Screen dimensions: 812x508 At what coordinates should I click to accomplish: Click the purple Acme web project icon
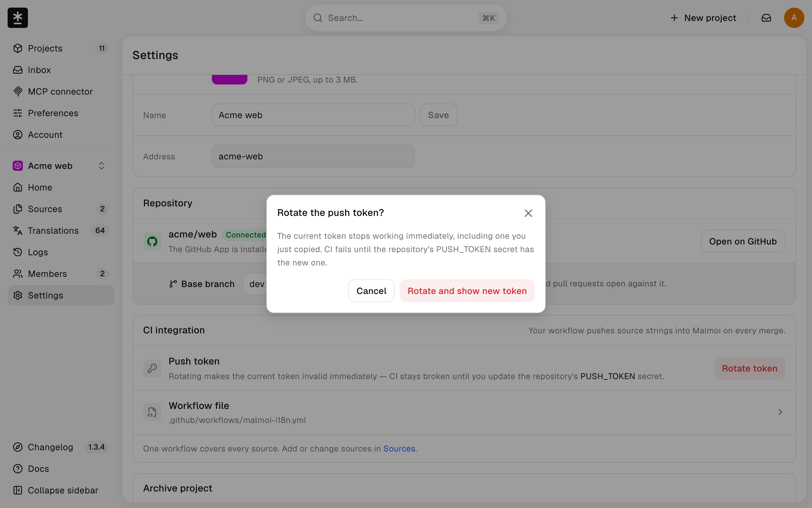tap(18, 166)
